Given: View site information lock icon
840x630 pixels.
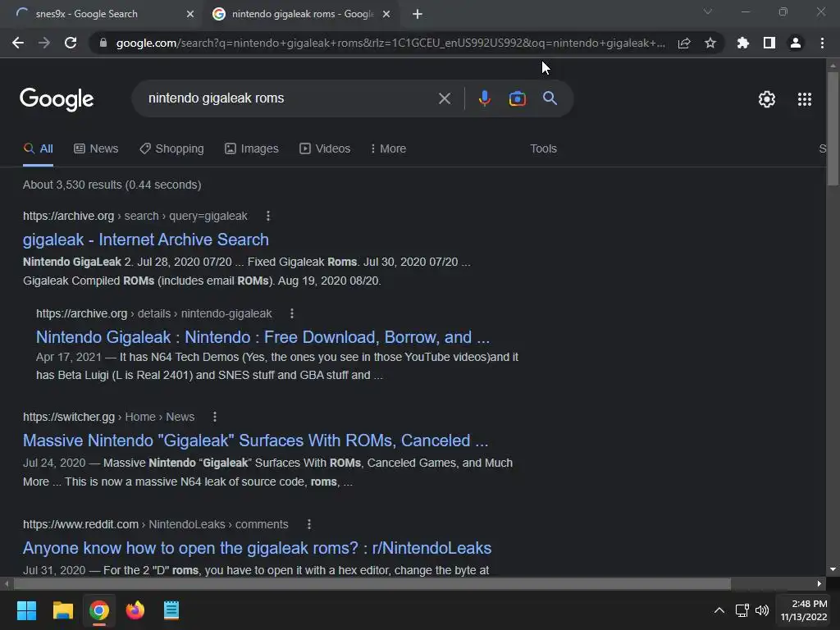Looking at the screenshot, I should point(103,43).
